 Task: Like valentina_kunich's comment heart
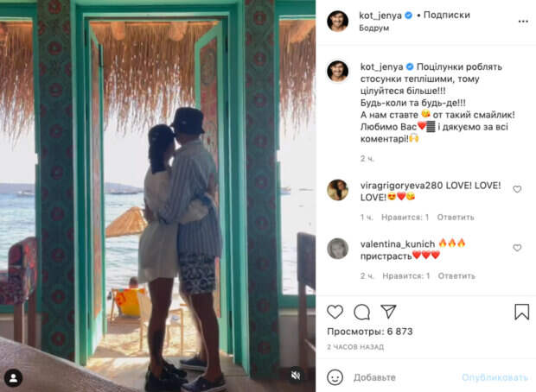click(x=517, y=248)
